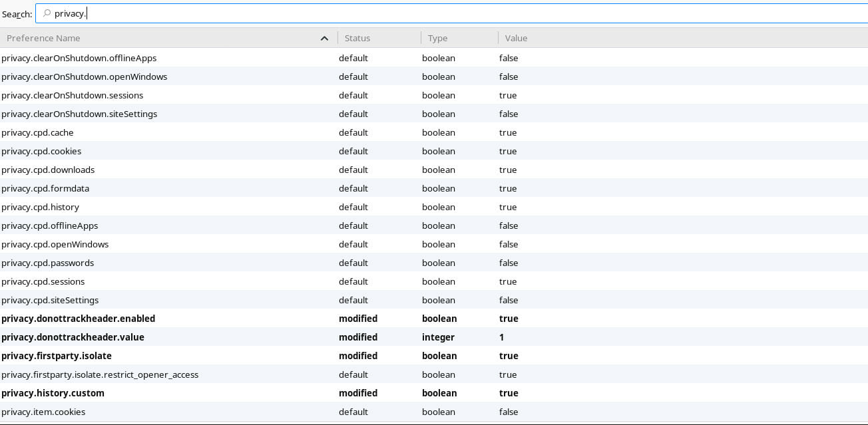Select privacy.clearOnShutdown.offlineApps row
The width and height of the screenshot is (868, 425).
(434, 58)
